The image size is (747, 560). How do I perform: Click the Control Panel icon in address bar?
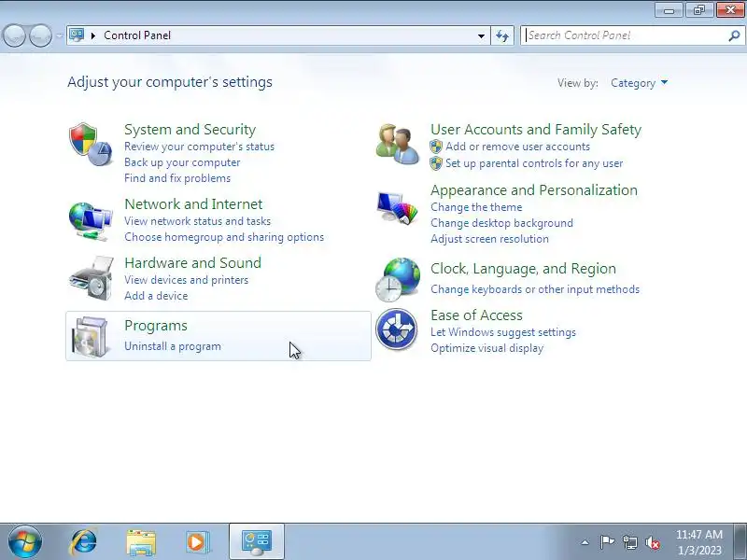(77, 35)
